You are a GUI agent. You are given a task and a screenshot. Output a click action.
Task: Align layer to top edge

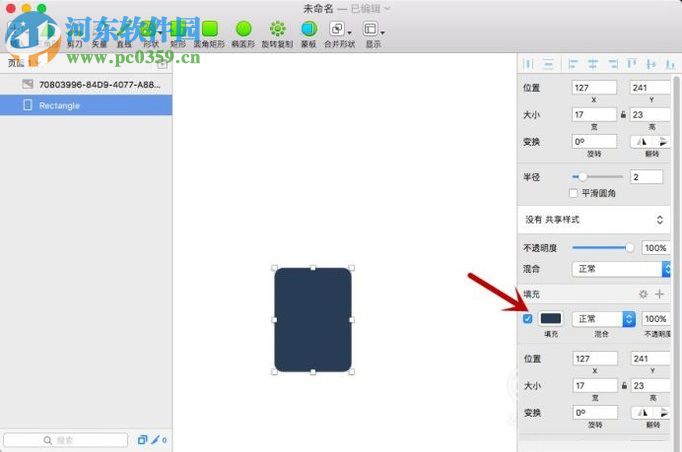click(x=632, y=64)
